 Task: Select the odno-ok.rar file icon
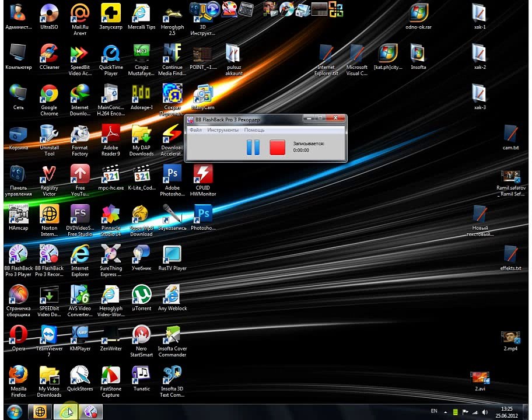point(418,17)
